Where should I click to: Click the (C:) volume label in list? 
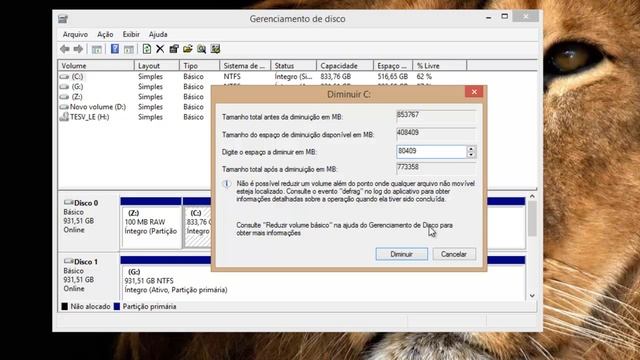click(77, 77)
